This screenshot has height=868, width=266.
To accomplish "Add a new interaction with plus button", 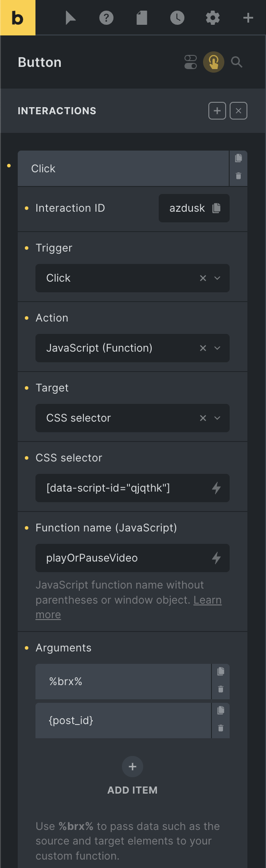I will [x=217, y=111].
